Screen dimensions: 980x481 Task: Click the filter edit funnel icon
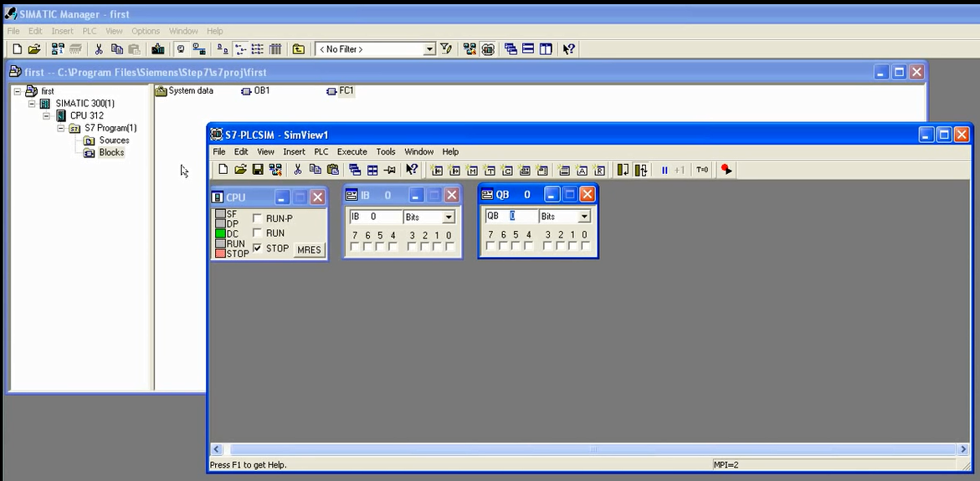pos(445,49)
